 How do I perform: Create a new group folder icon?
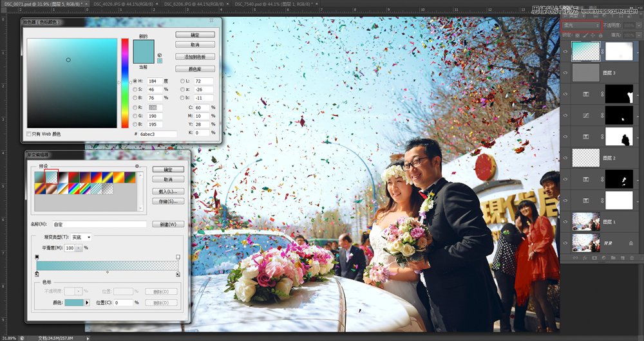[x=613, y=258]
